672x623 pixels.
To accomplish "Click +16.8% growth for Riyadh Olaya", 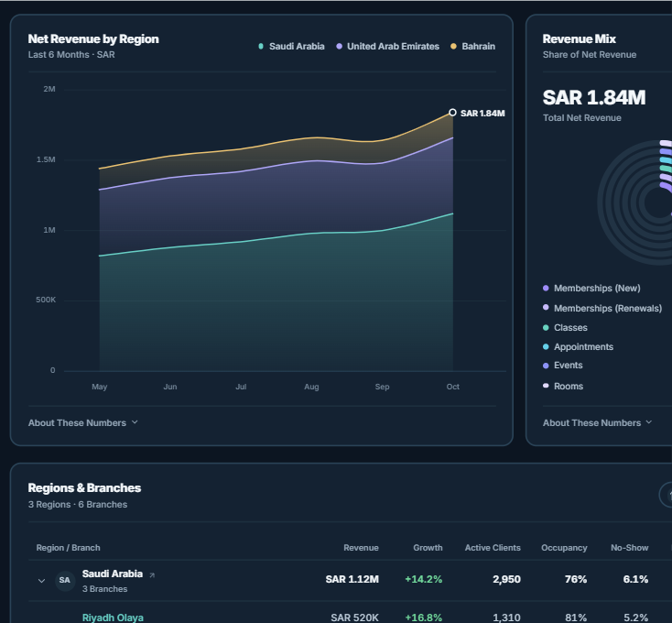I will pyautogui.click(x=423, y=618).
